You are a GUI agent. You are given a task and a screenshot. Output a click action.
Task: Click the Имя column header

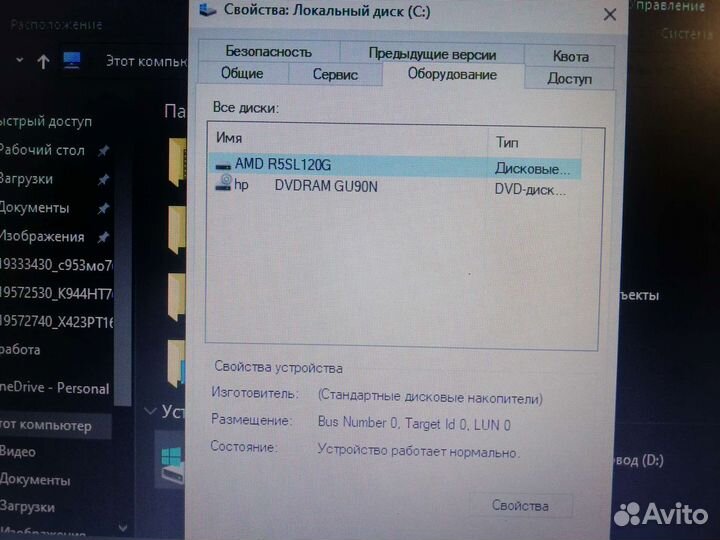coord(348,138)
